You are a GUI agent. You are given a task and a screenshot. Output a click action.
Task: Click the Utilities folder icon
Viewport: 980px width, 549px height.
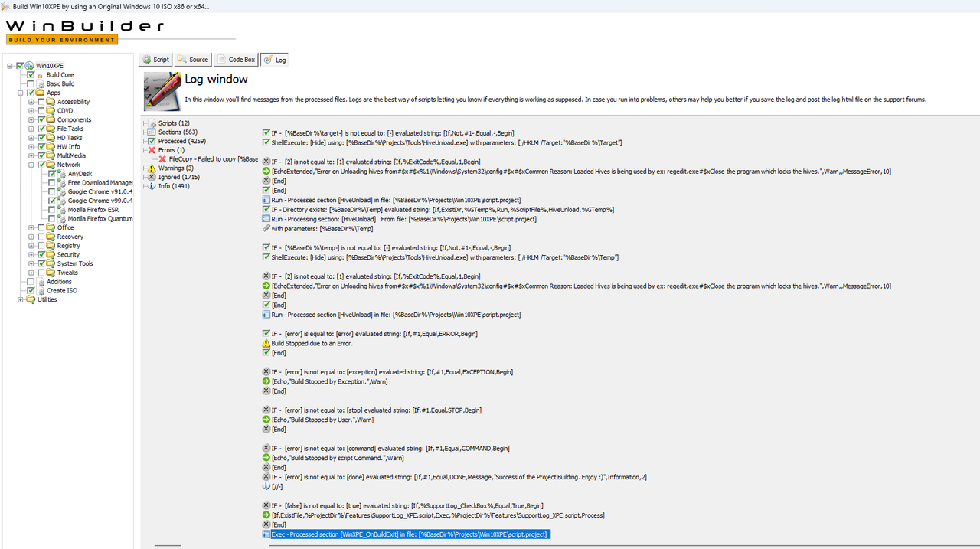pyautogui.click(x=31, y=299)
